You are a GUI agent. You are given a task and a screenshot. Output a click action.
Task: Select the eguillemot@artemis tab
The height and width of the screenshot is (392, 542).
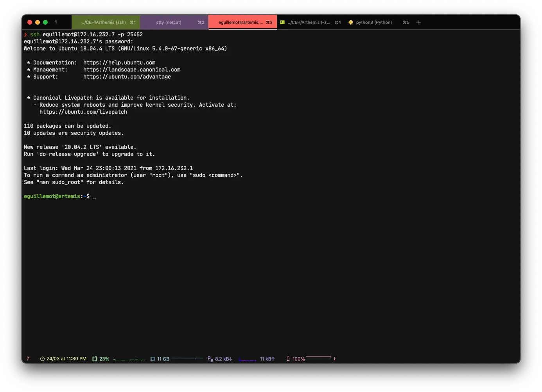coord(240,22)
